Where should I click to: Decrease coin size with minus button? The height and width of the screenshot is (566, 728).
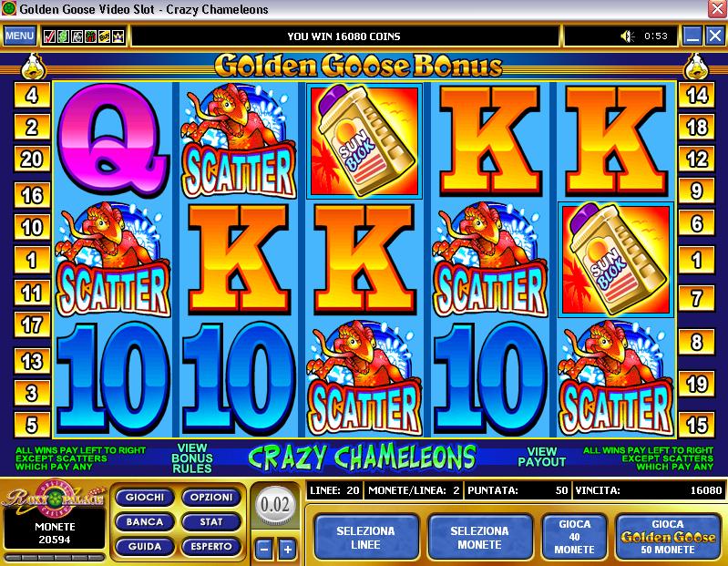(x=263, y=550)
